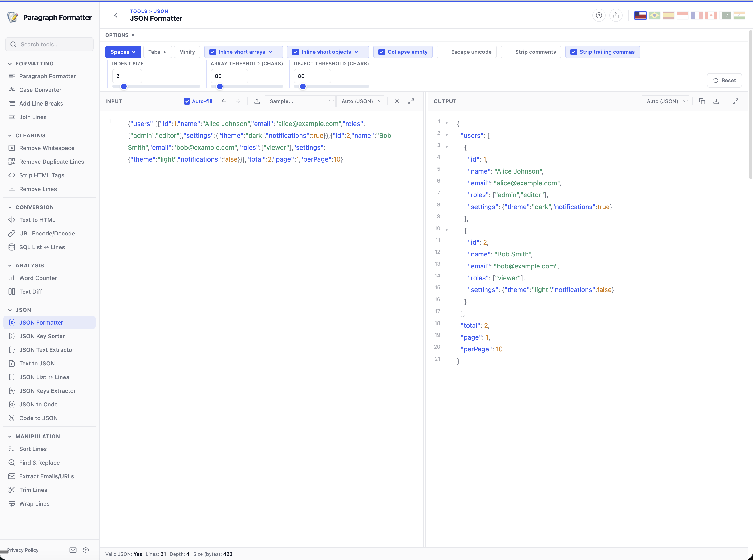
Task: Upload a file to the input
Action: point(257,101)
